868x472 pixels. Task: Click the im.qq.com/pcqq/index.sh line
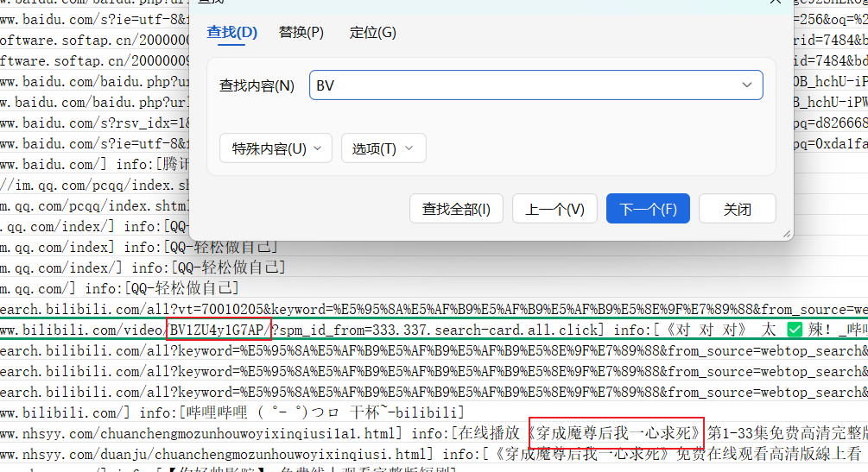[94, 185]
